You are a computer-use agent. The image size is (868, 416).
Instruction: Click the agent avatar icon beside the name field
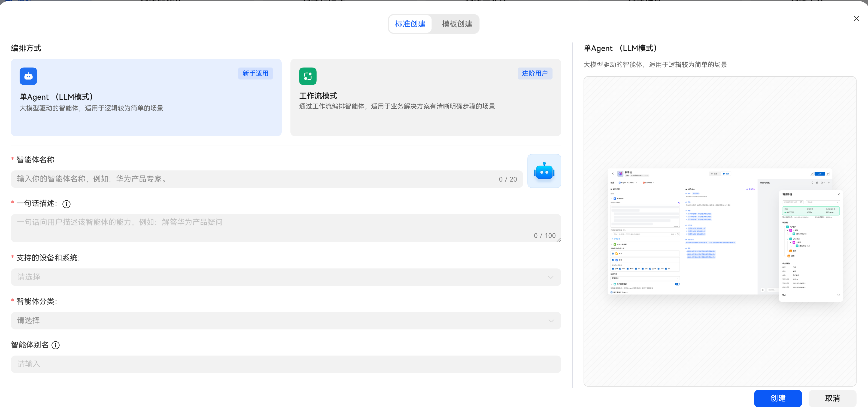(x=544, y=171)
